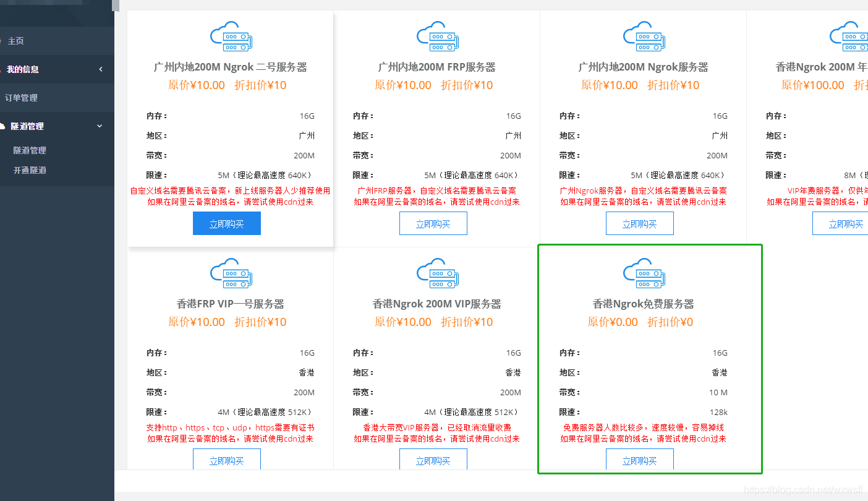Click 立即购买 for 香港Ngrok免费服务器

(x=640, y=460)
